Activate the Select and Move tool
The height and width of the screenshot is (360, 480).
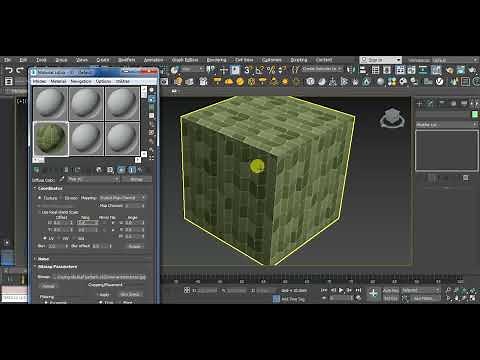tap(224, 70)
